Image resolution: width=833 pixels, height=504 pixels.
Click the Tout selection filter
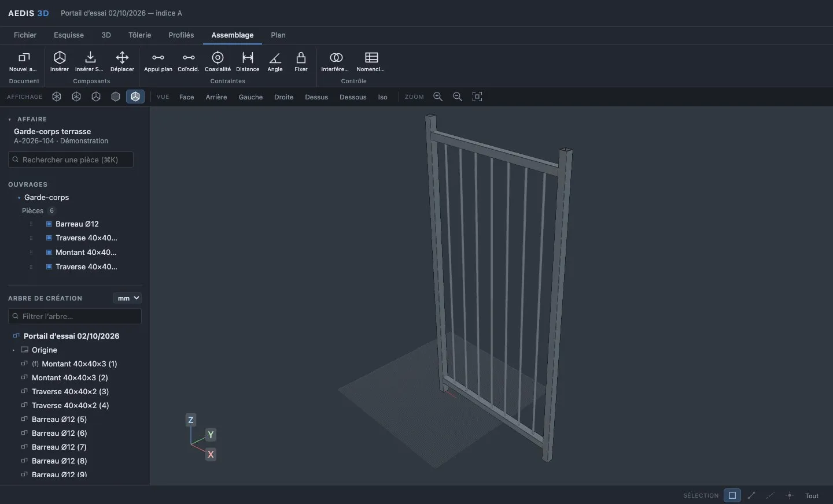[812, 496]
